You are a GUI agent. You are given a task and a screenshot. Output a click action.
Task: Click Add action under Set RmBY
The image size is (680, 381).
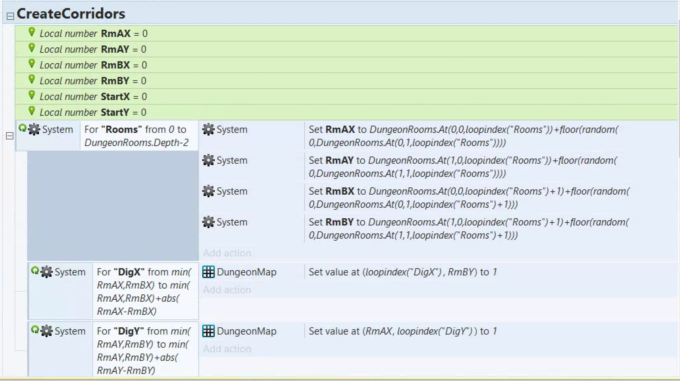pos(227,253)
